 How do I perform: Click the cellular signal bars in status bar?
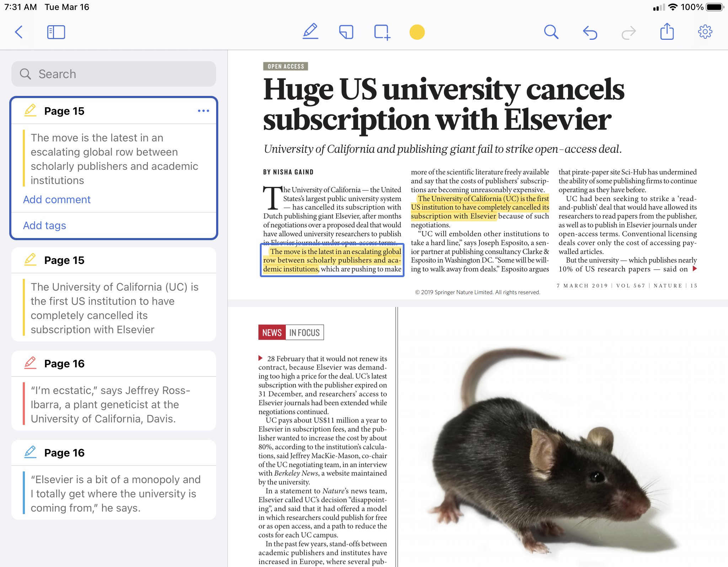point(659,7)
